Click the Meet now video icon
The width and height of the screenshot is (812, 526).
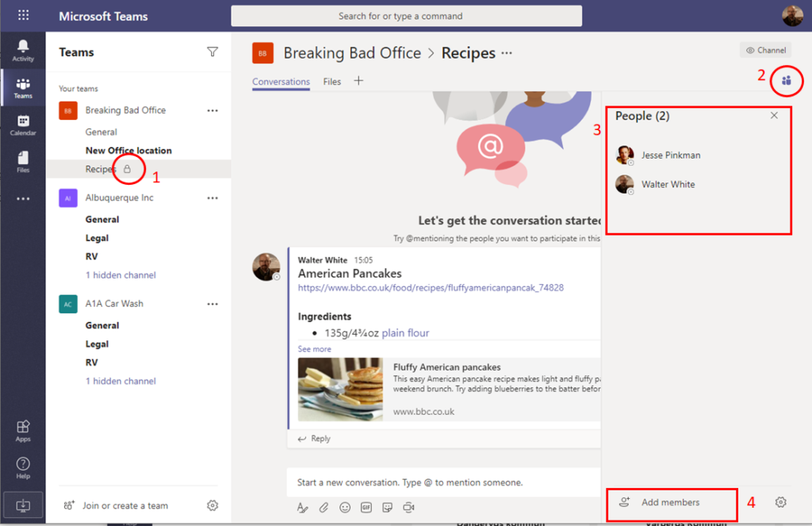[x=408, y=507]
